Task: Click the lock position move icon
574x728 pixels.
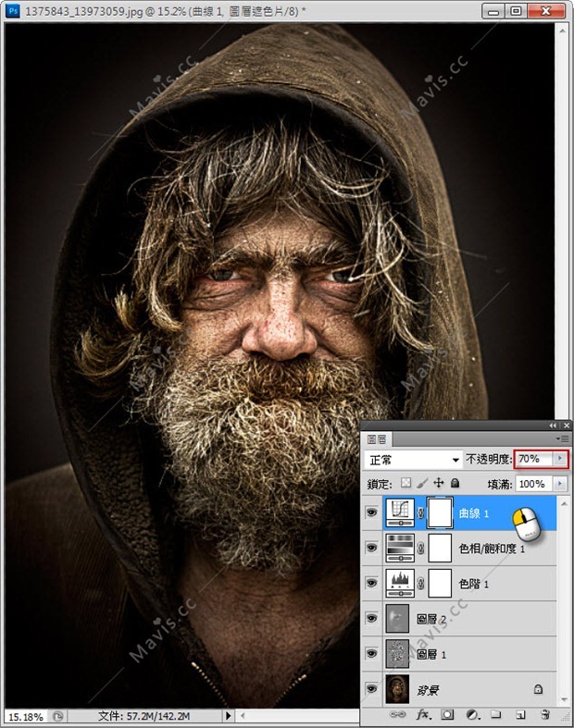Action: click(438, 483)
